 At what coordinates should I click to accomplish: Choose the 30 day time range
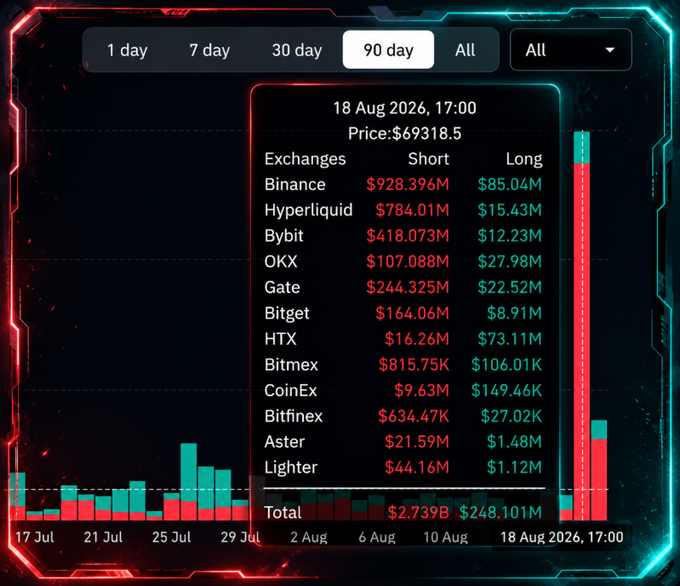297,50
